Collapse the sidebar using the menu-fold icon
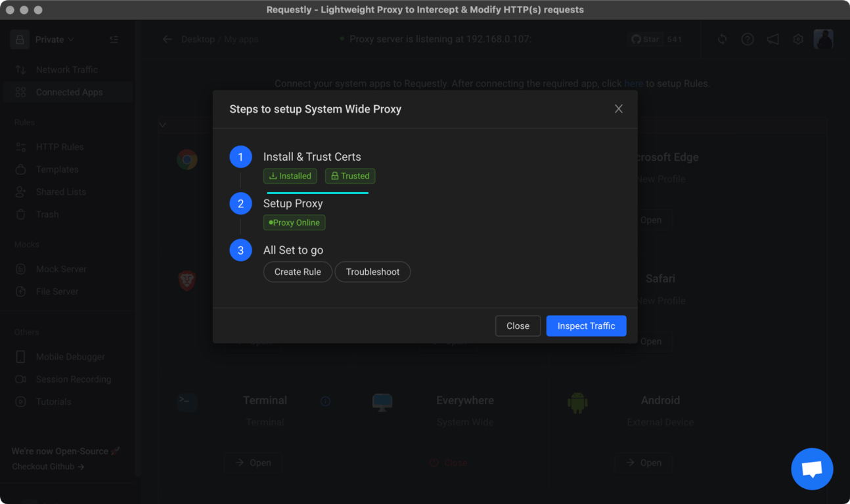This screenshot has width=850, height=504. (114, 39)
